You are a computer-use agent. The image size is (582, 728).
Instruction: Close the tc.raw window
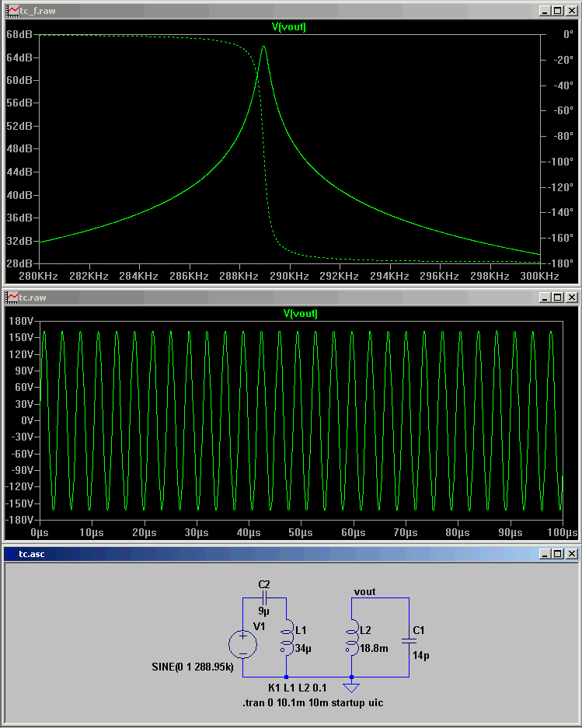(572, 297)
